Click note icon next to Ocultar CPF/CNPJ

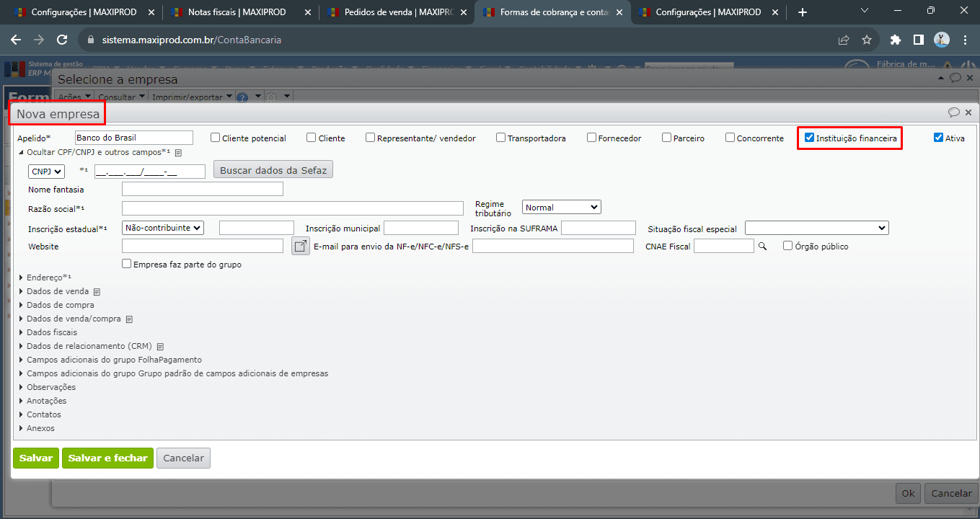tap(179, 153)
